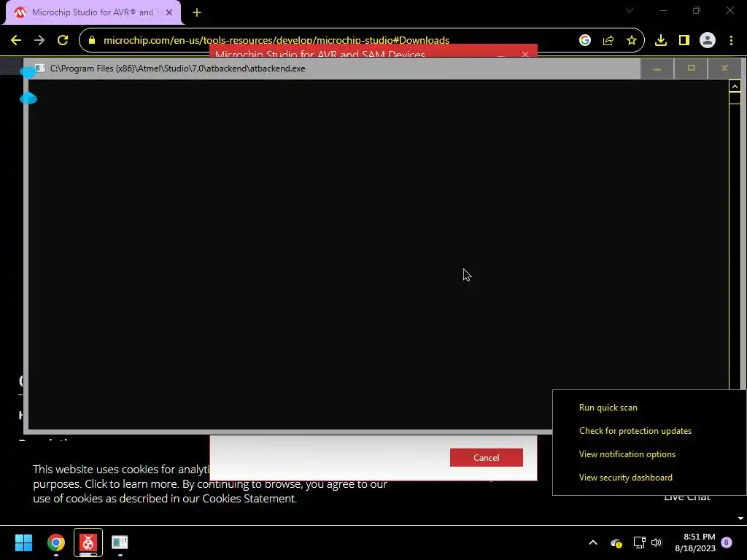Click webpage scrollbar down arrow
Image resolution: width=747 pixels, height=560 pixels.
741,518
